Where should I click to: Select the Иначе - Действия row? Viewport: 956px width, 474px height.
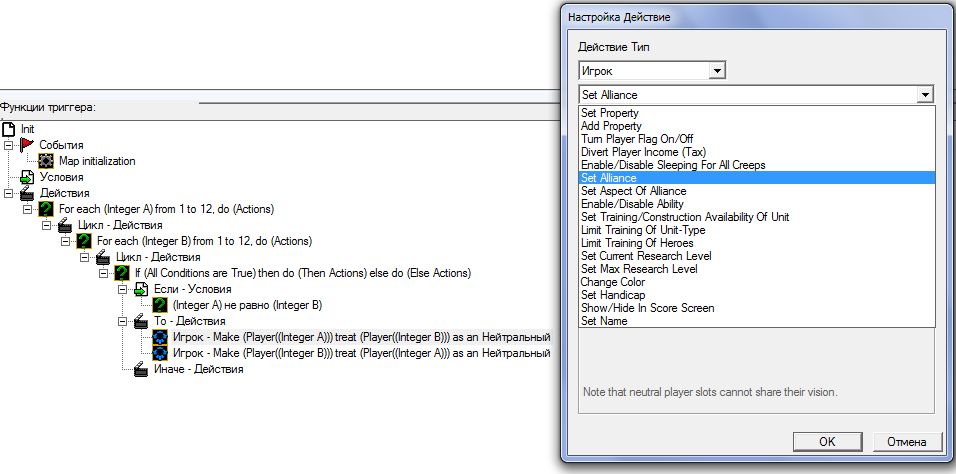pyautogui.click(x=198, y=368)
